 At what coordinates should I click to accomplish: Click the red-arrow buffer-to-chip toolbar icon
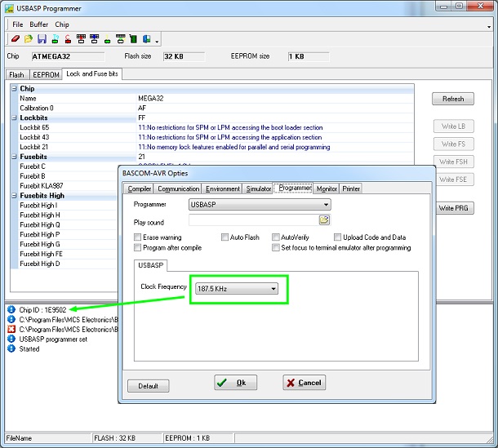pos(81,39)
